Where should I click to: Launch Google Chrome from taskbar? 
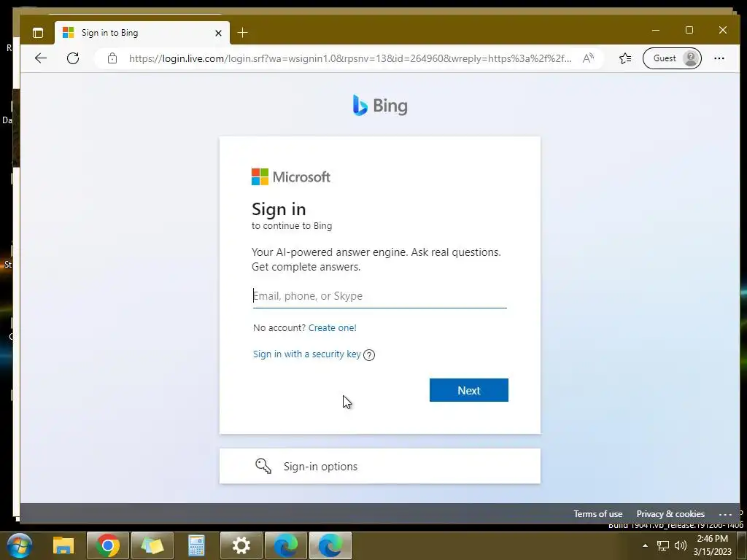[108, 545]
